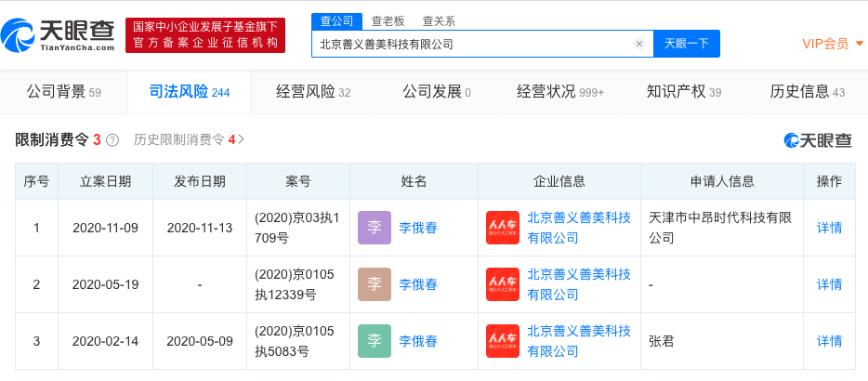Open 详情 for case (2020)京0105执12339号
The height and width of the screenshot is (381, 868).
coord(829,284)
